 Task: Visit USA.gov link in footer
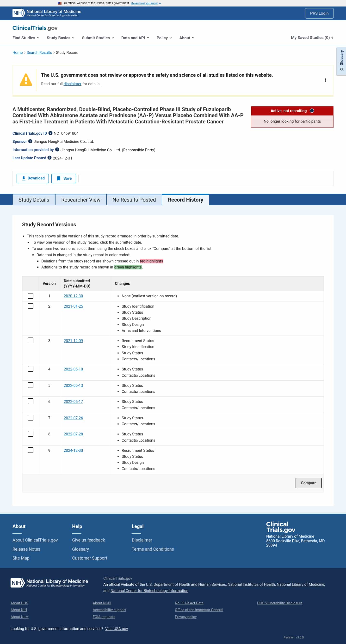(116, 629)
